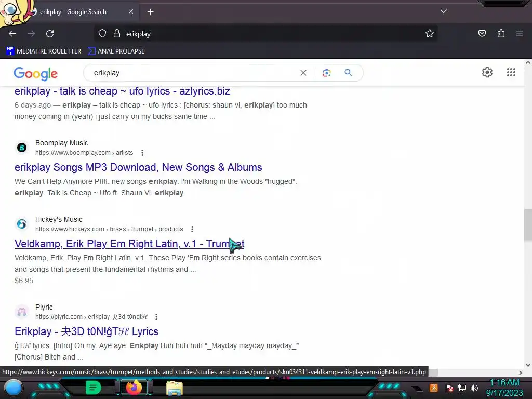Click the Hickey's Music site name
Viewport: 532px width, 399px height.
pos(59,219)
